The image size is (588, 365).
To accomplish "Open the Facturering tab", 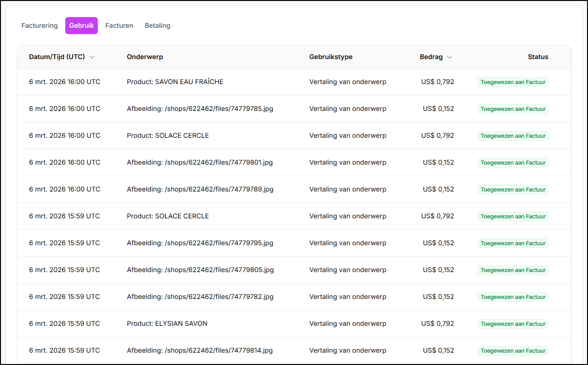I will (39, 26).
